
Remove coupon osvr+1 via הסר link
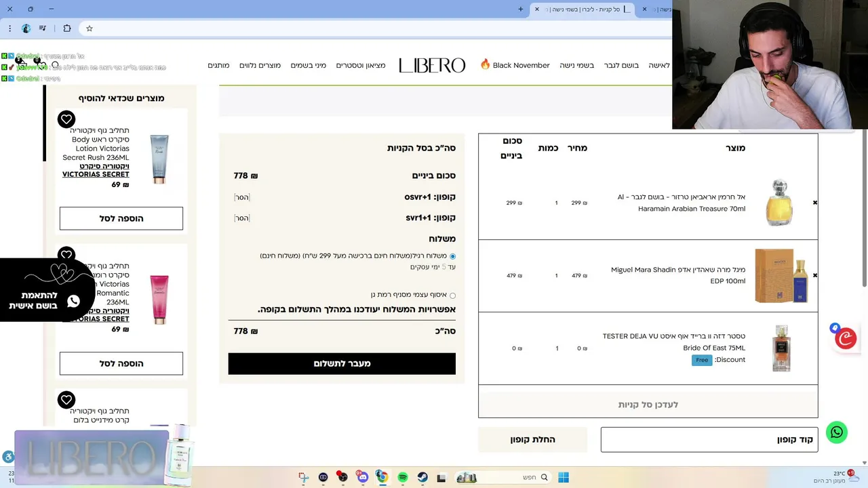pyautogui.click(x=242, y=197)
